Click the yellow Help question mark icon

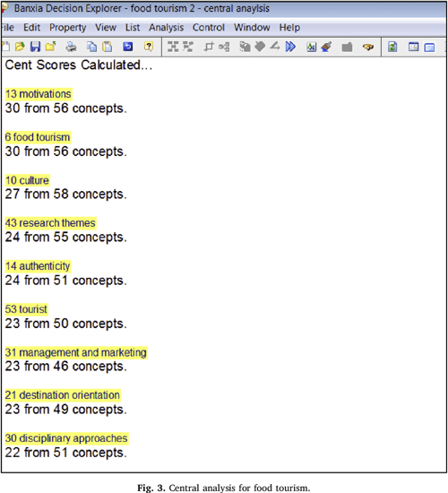(149, 47)
